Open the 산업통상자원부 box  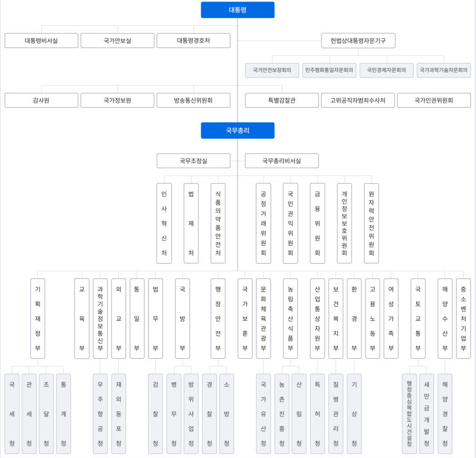[x=317, y=319]
